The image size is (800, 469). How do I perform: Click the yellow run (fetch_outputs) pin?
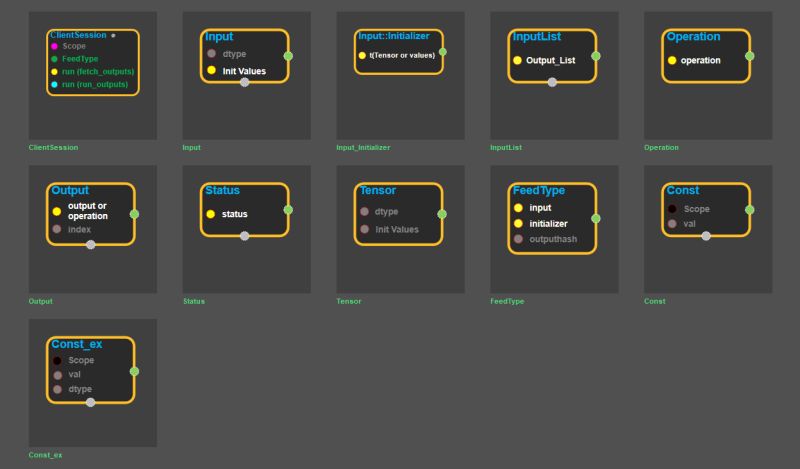[54, 72]
